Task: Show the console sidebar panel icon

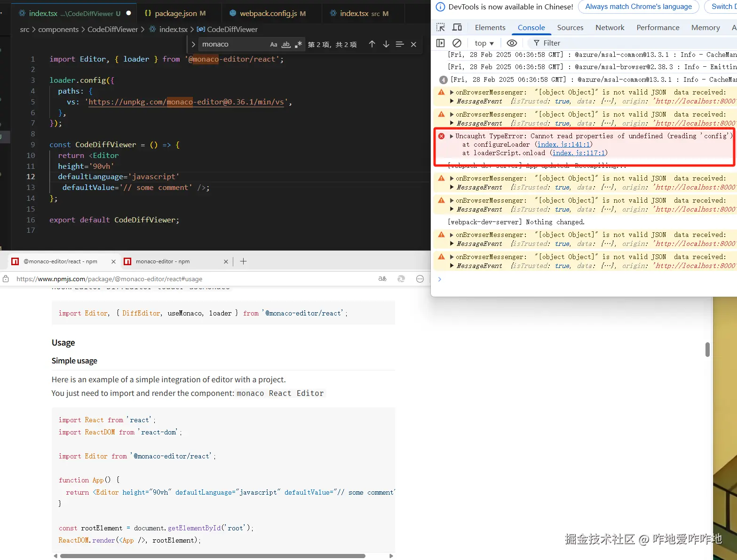Action: [x=441, y=43]
